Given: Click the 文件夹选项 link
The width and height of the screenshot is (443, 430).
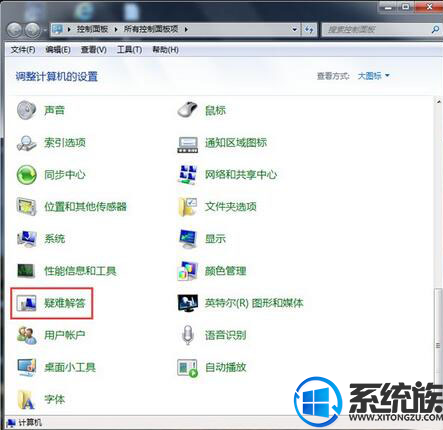Looking at the screenshot, I should pyautogui.click(x=231, y=207).
